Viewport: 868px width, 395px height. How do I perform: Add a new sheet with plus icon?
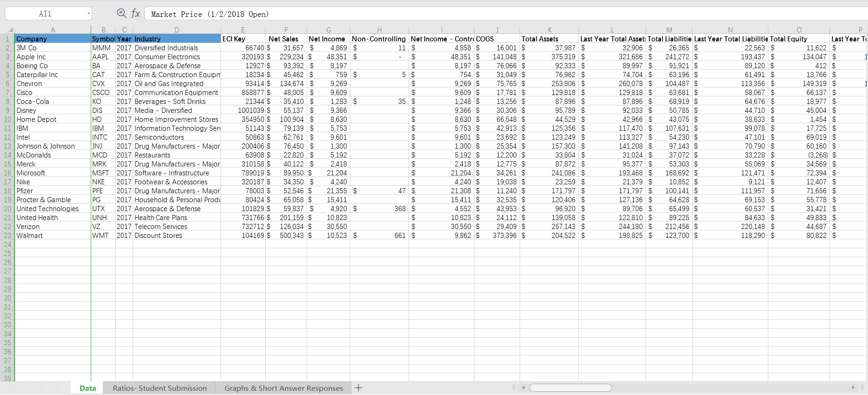[x=358, y=388]
